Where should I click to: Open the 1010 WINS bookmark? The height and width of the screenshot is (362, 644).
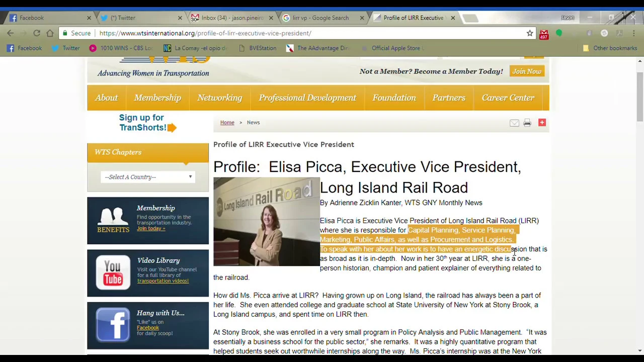(121, 48)
